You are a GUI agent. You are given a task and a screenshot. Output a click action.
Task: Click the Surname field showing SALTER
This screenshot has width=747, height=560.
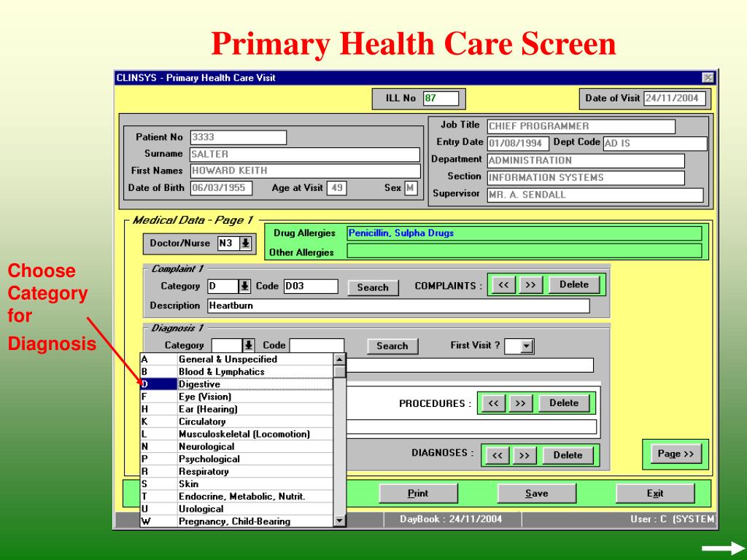305,155
